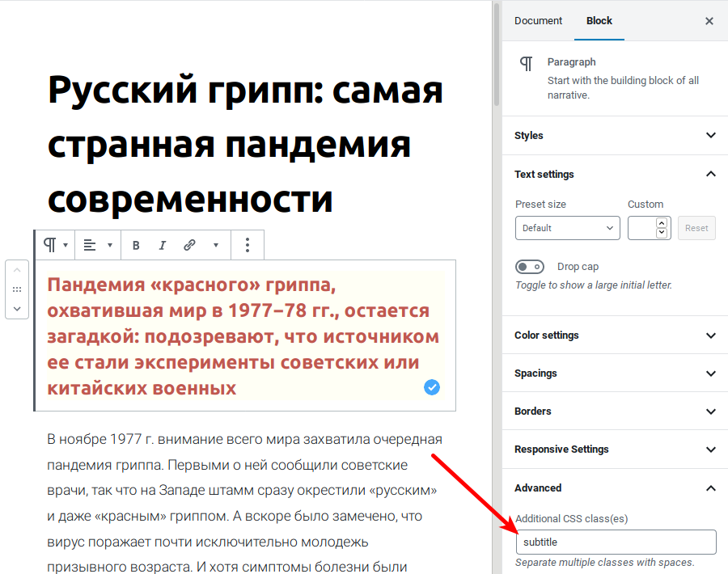Click the red subtitle paragraph text
This screenshot has width=728, height=574.
(243, 336)
